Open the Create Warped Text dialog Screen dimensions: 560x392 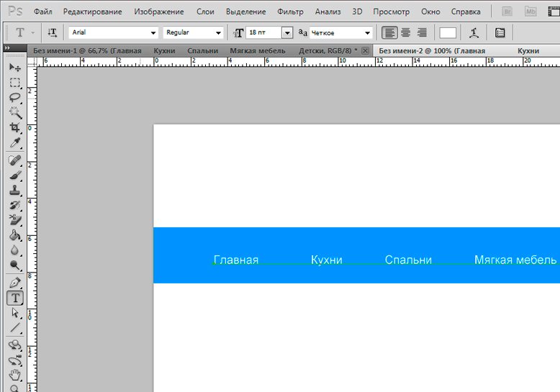pyautogui.click(x=473, y=33)
